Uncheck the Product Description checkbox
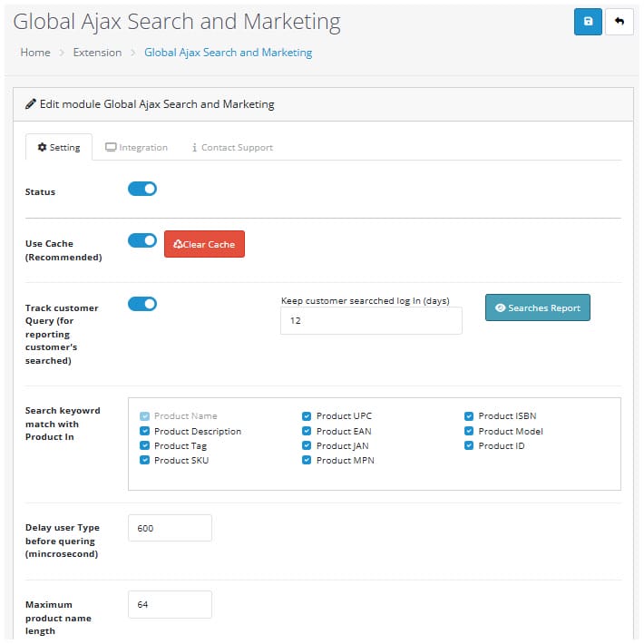The height and width of the screenshot is (644, 644). click(144, 431)
